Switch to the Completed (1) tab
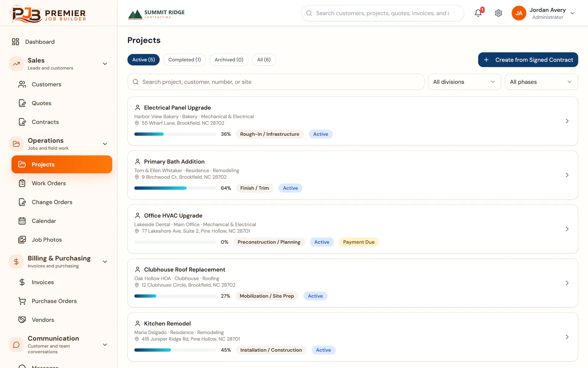 (x=184, y=60)
